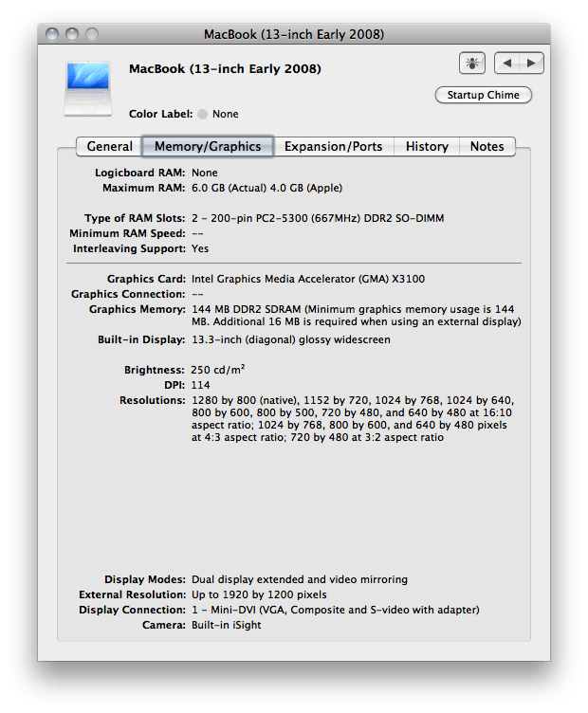
Task: Open the Notes tab
Action: click(x=487, y=146)
